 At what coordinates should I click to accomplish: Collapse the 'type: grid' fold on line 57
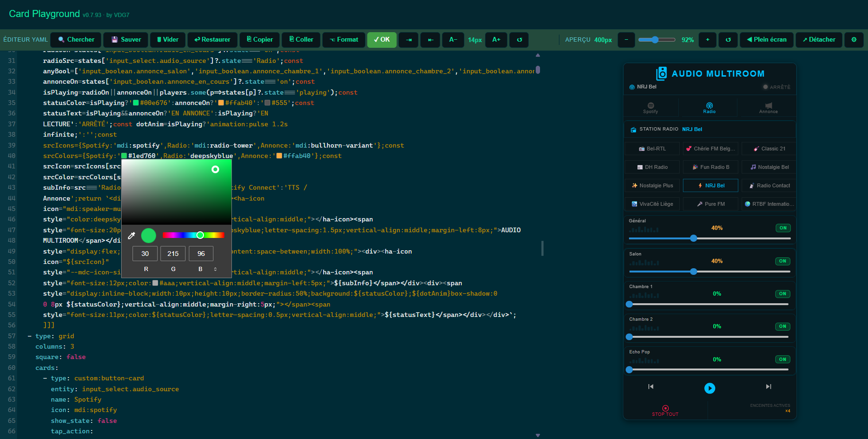tap(29, 336)
